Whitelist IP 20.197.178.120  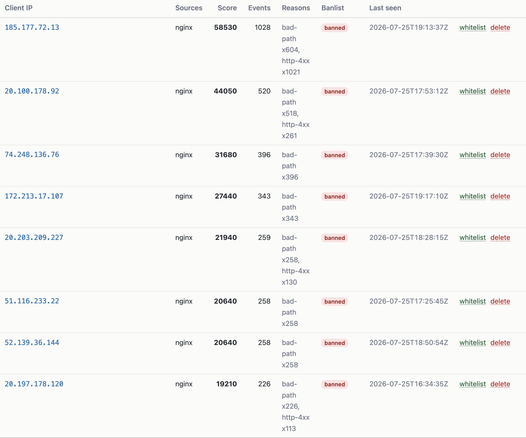(472, 384)
